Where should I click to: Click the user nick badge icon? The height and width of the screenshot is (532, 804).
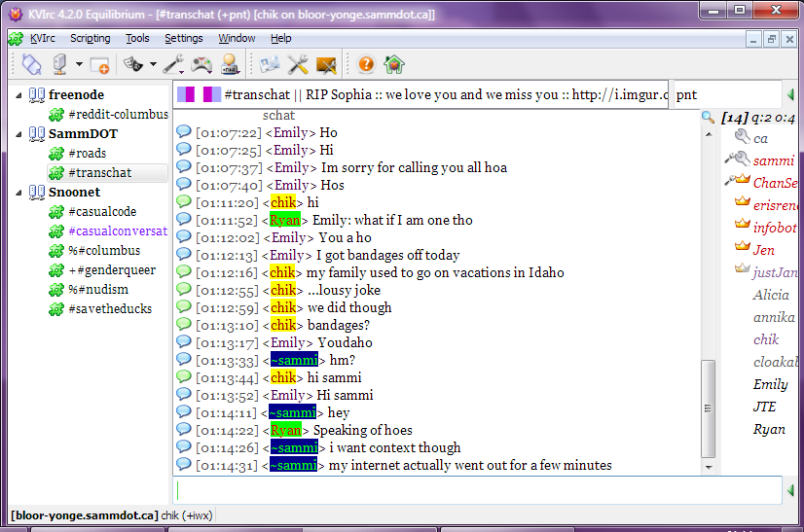pyautogui.click(x=231, y=64)
